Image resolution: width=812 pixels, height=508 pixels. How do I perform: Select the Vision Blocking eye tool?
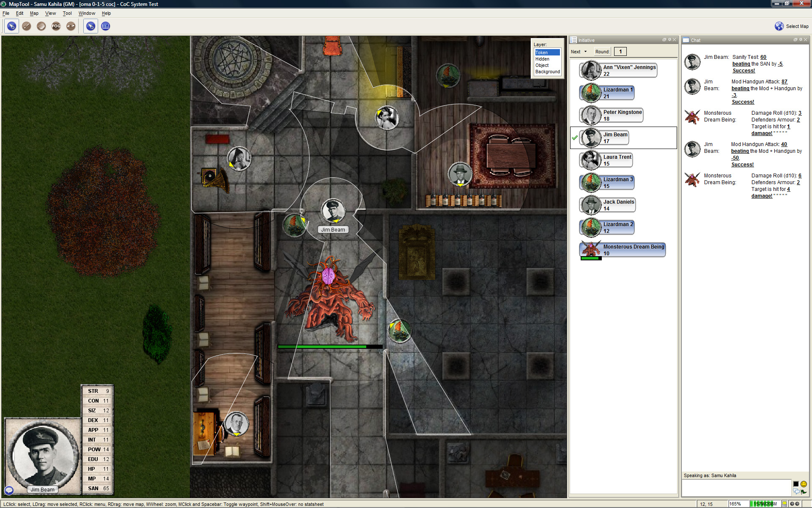tap(71, 26)
